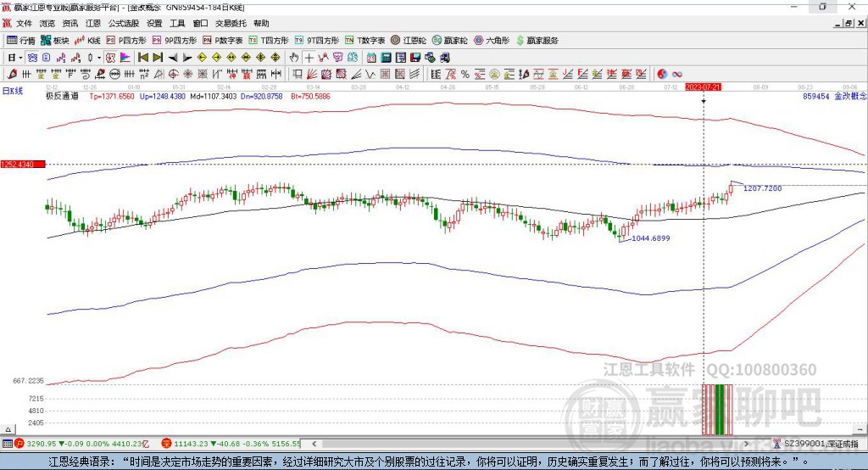Click the 2023-07-21 date marker
Screen dimensions: 868x470
pos(703,87)
